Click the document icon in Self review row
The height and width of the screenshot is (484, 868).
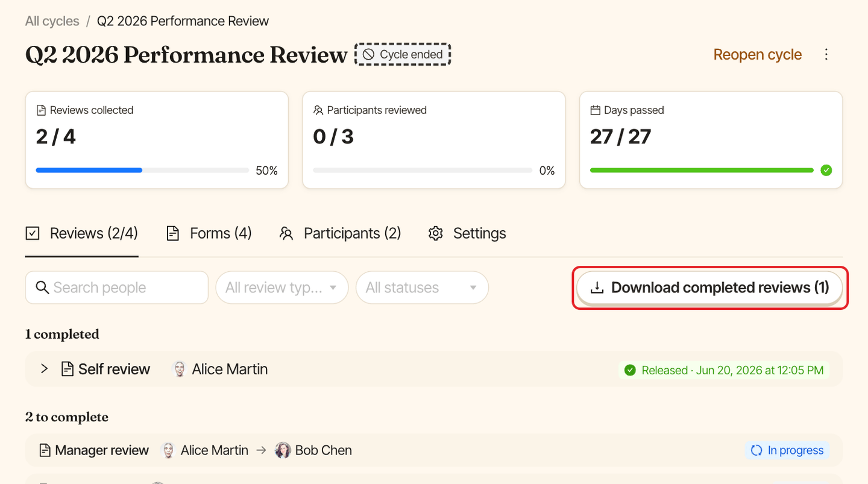[x=68, y=369]
